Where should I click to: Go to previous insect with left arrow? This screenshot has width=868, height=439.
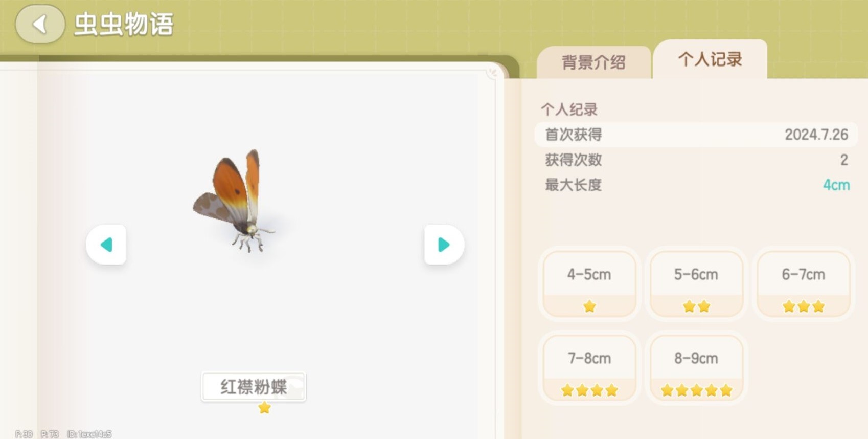pos(106,245)
